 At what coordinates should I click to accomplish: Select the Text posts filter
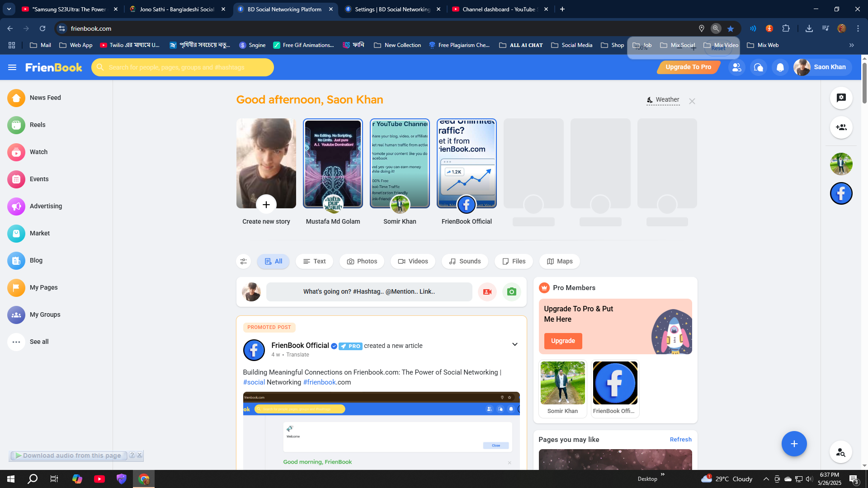point(314,261)
